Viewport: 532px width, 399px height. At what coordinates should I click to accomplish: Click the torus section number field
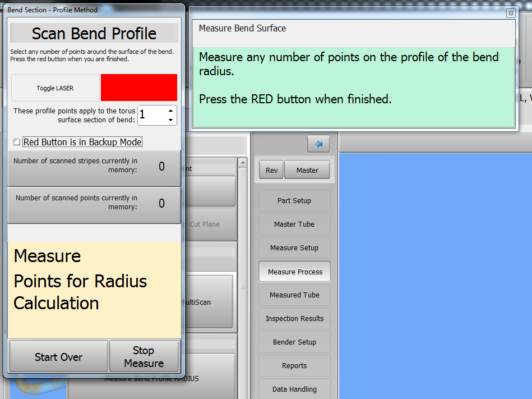click(x=151, y=115)
